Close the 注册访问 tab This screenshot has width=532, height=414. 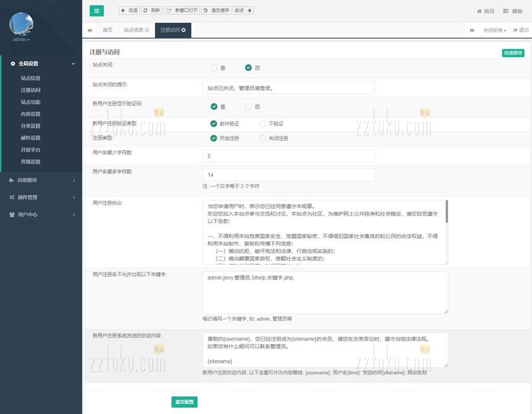point(184,30)
